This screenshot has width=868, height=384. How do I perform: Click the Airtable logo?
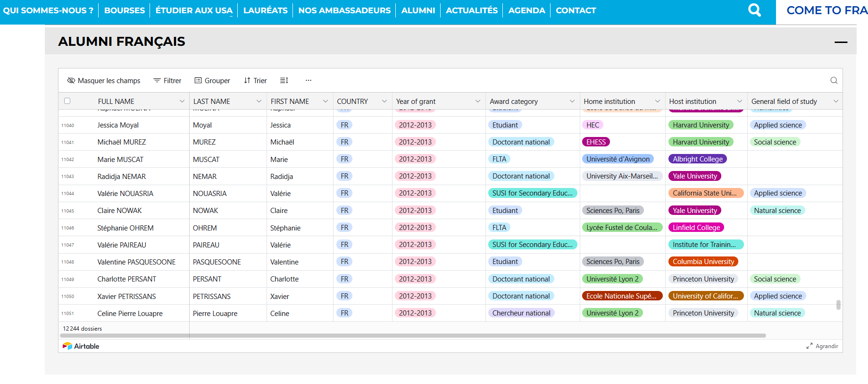[81, 346]
